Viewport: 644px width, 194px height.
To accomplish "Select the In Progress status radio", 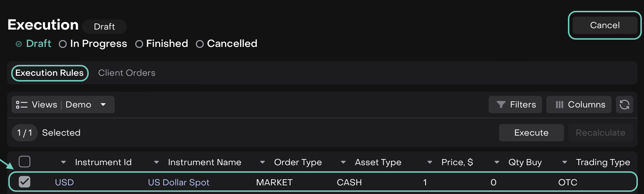I will coord(63,44).
